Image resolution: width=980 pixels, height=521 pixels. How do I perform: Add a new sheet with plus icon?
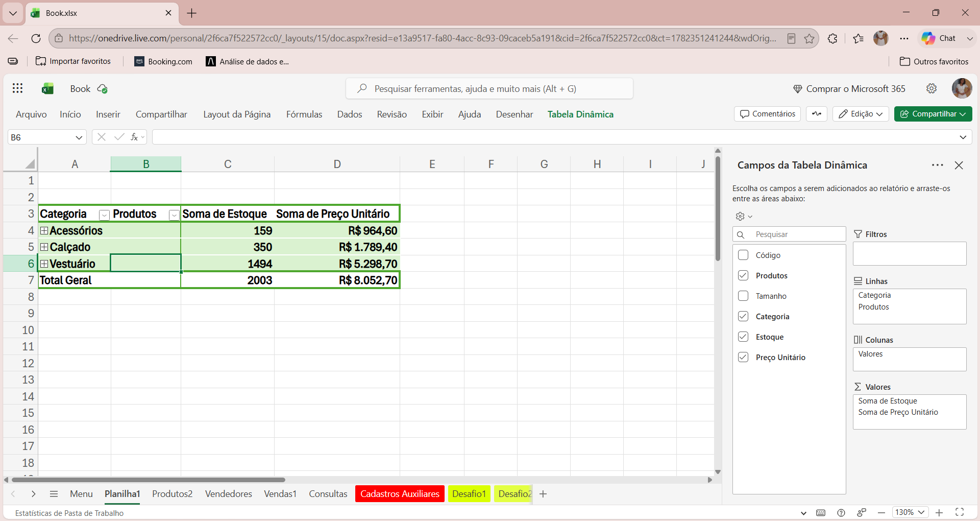tap(543, 494)
